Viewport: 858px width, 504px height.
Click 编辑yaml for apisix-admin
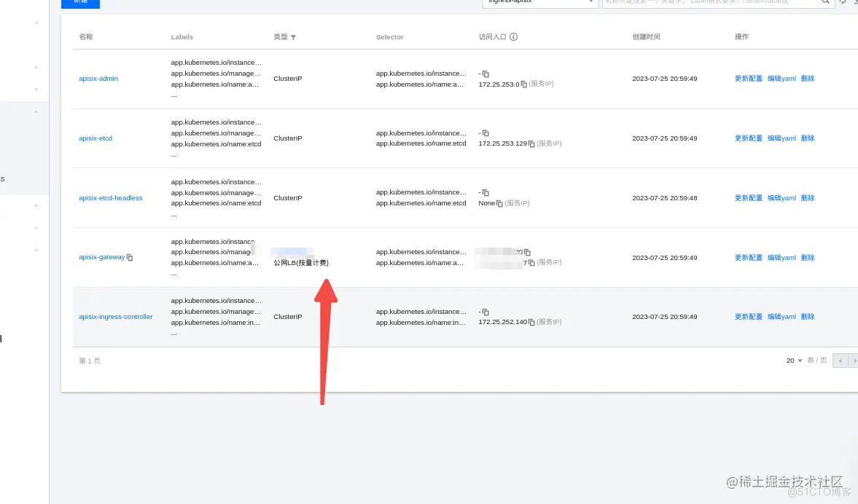click(x=781, y=79)
